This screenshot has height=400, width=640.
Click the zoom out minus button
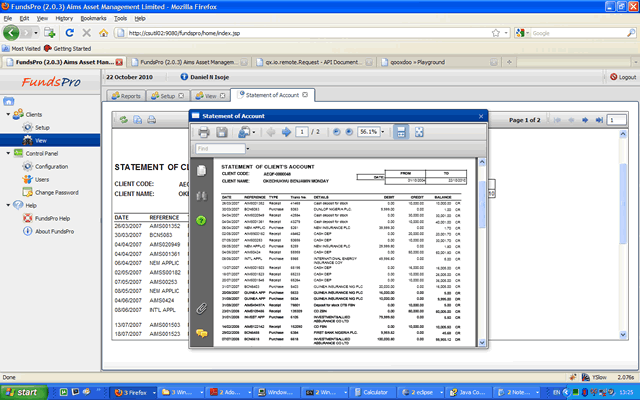click(337, 131)
